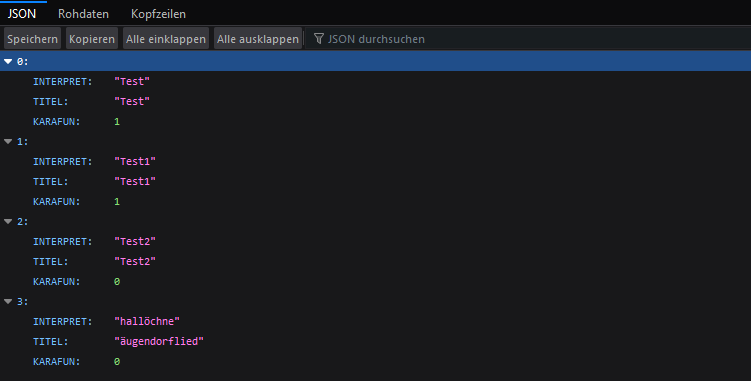Select the row labeled 1:
This screenshot has height=381, width=751.
(376, 141)
